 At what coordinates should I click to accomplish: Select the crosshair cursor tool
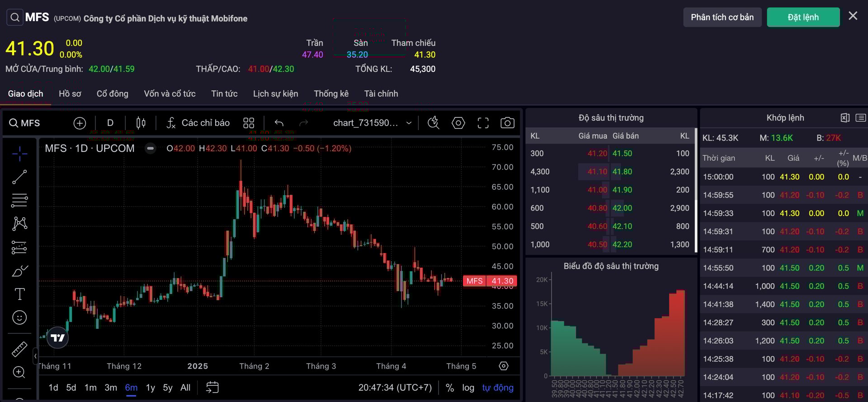(19, 154)
